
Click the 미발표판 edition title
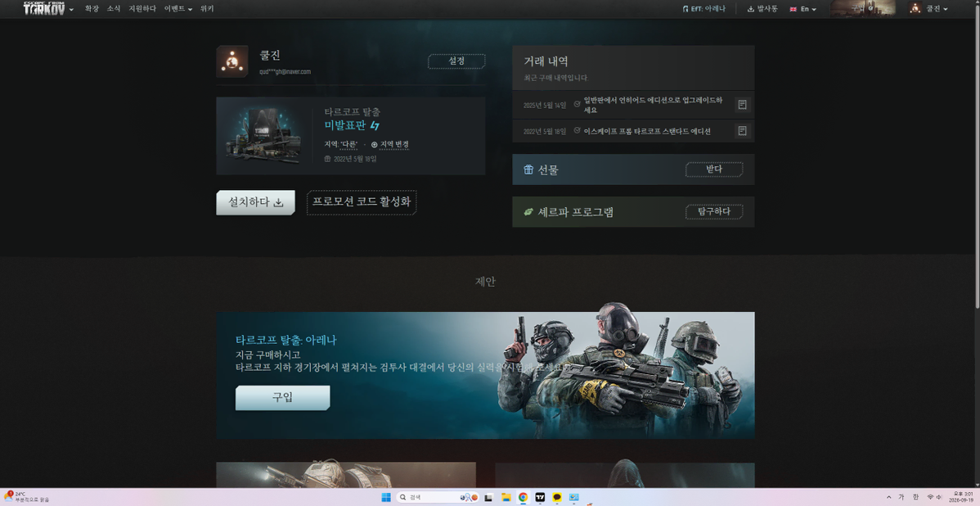click(344, 126)
